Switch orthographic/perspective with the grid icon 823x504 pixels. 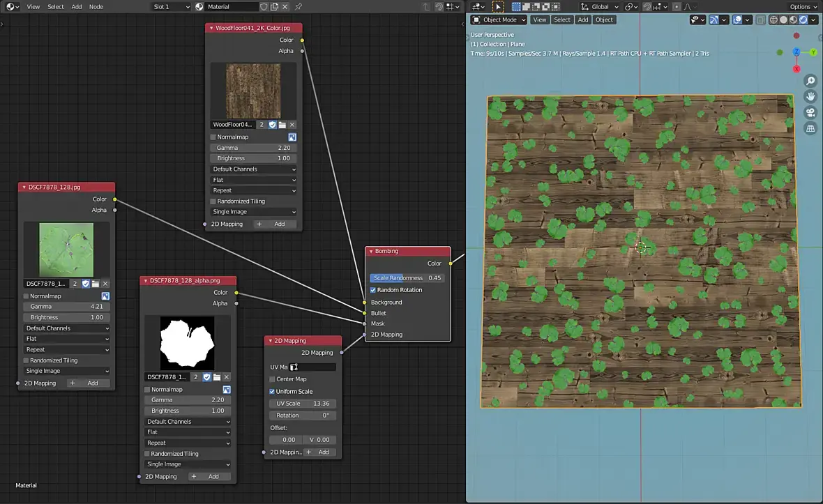pos(810,128)
